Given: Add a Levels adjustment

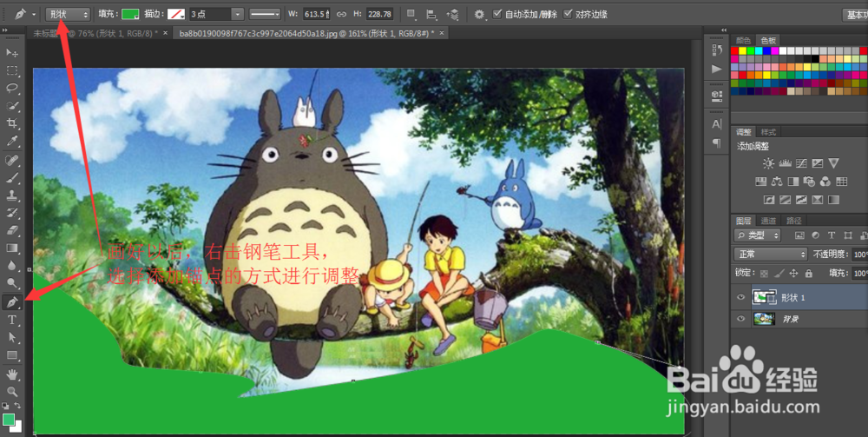Looking at the screenshot, I should pos(785,163).
